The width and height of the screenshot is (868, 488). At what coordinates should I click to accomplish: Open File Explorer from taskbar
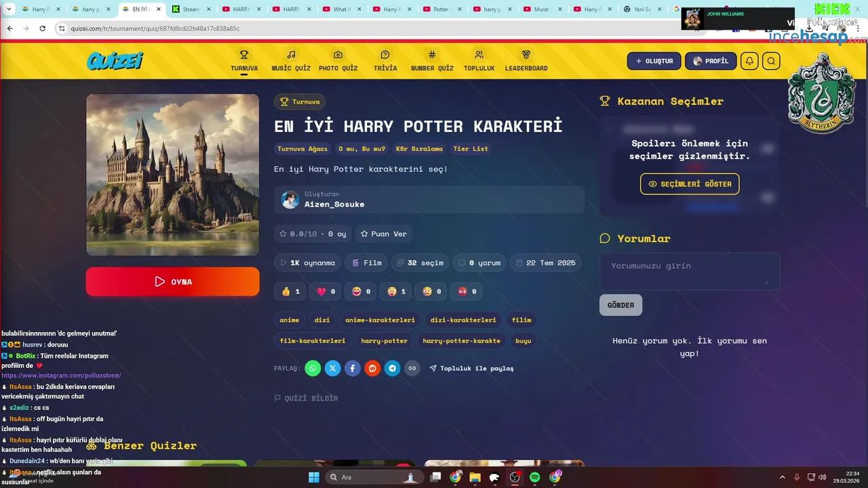(x=475, y=477)
